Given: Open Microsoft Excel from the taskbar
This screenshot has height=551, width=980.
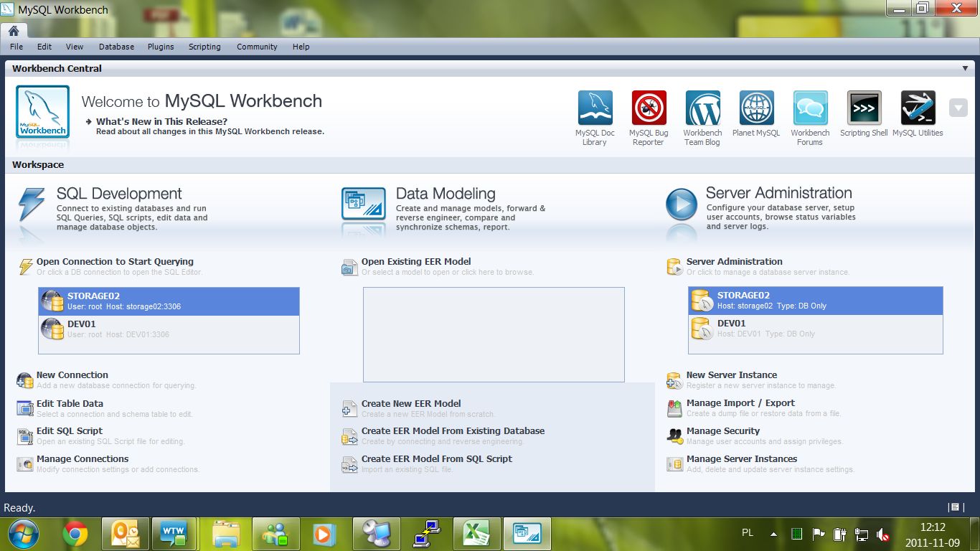Looking at the screenshot, I should (476, 534).
